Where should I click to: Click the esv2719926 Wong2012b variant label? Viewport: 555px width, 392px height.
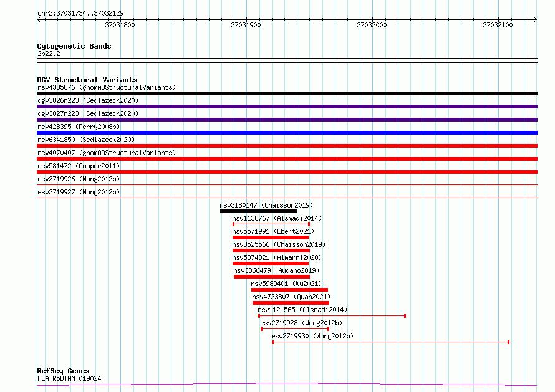(x=79, y=179)
